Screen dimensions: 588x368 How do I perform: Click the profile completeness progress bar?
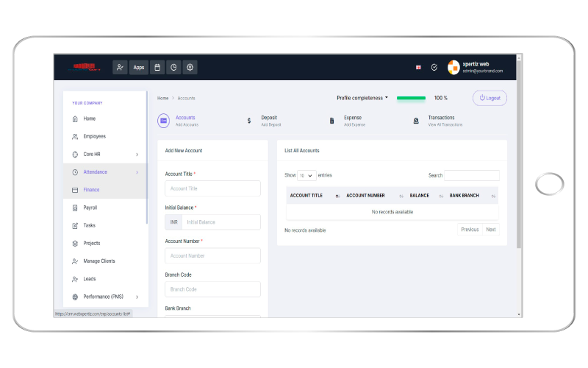click(411, 98)
